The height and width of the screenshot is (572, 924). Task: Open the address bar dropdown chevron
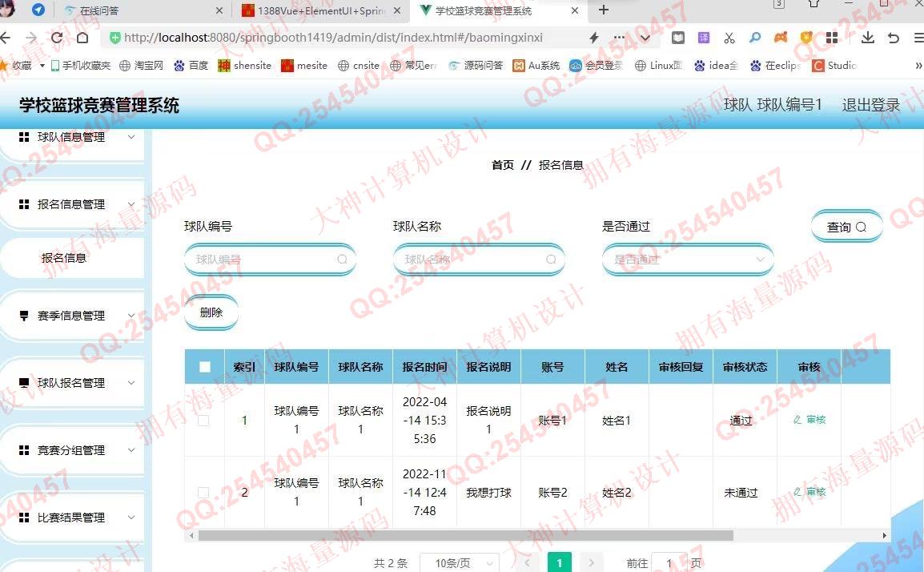click(645, 38)
